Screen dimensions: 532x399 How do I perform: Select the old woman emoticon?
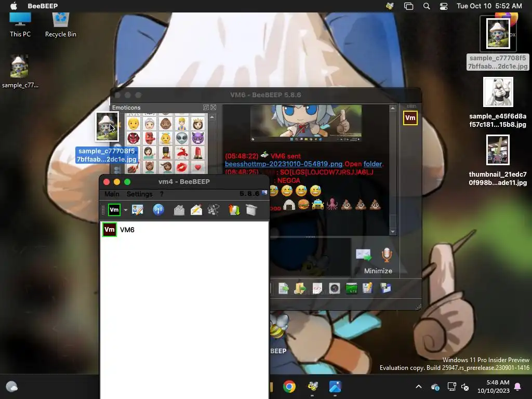click(x=150, y=124)
